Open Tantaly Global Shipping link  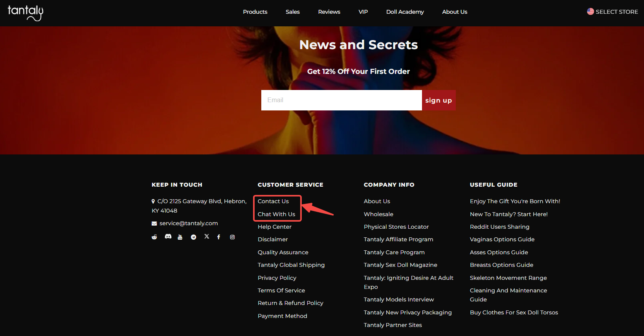point(291,265)
